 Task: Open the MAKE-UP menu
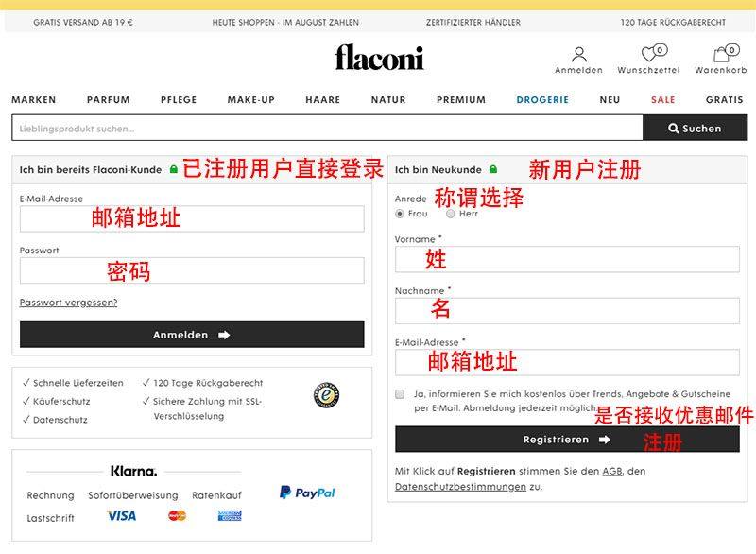(x=250, y=100)
